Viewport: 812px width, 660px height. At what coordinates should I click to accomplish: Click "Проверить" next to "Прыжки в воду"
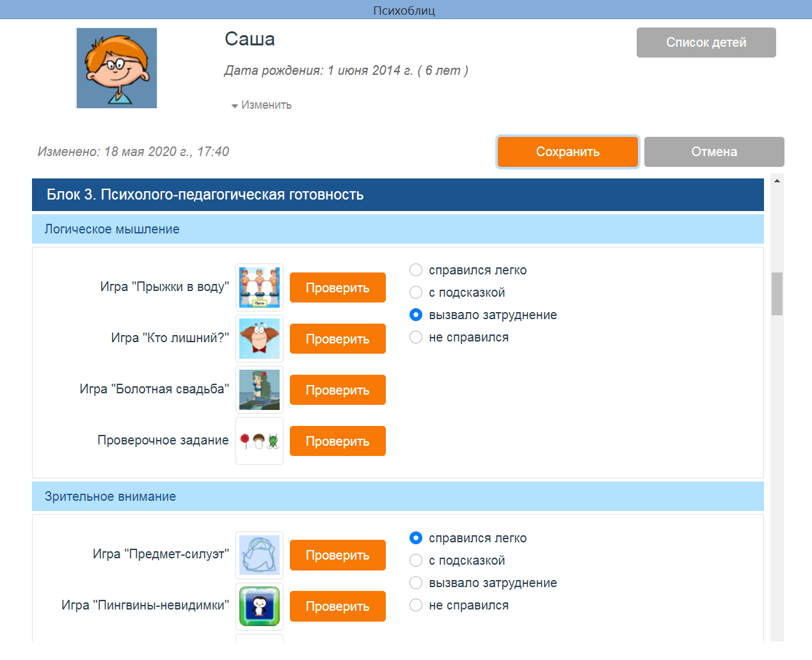click(x=337, y=288)
